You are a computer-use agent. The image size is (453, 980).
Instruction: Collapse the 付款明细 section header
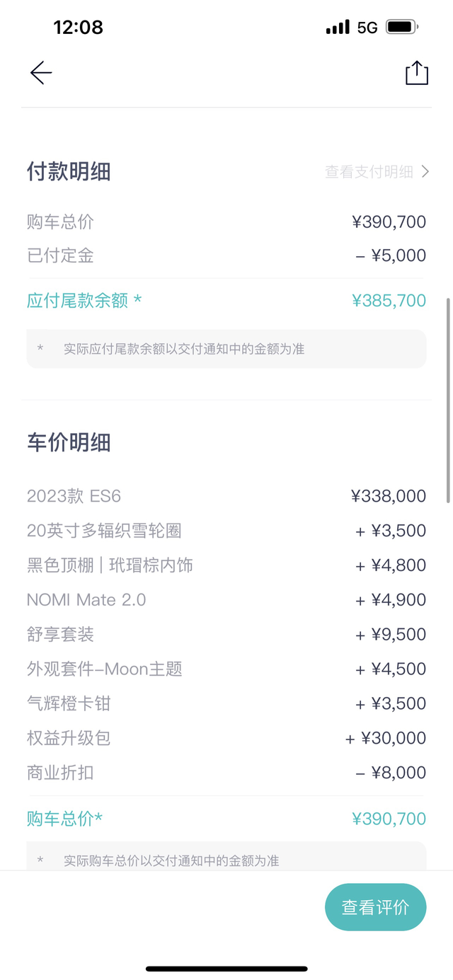[67, 171]
